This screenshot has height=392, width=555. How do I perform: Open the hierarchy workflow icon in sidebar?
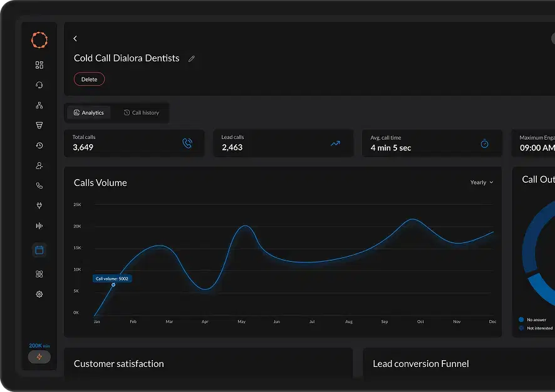(39, 105)
